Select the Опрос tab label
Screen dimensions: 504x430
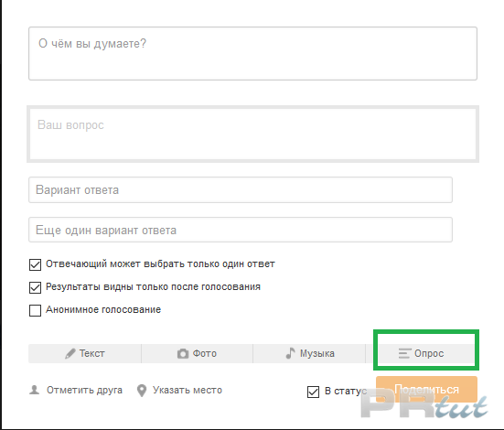click(x=429, y=353)
